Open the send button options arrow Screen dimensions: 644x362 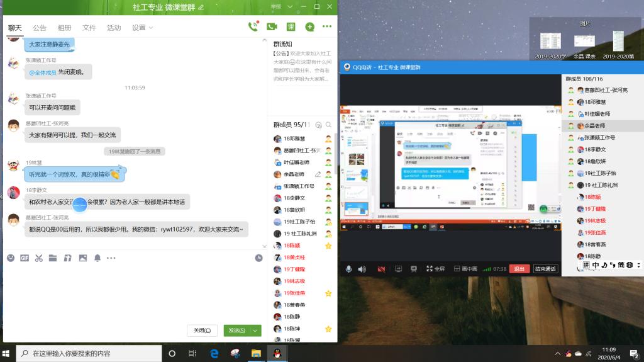255,331
